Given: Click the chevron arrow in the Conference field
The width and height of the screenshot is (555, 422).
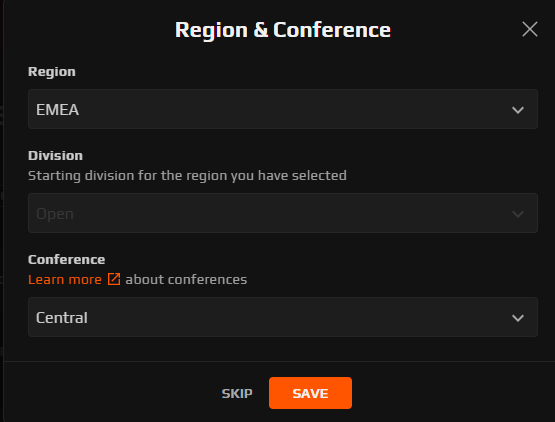Looking at the screenshot, I should tap(518, 318).
